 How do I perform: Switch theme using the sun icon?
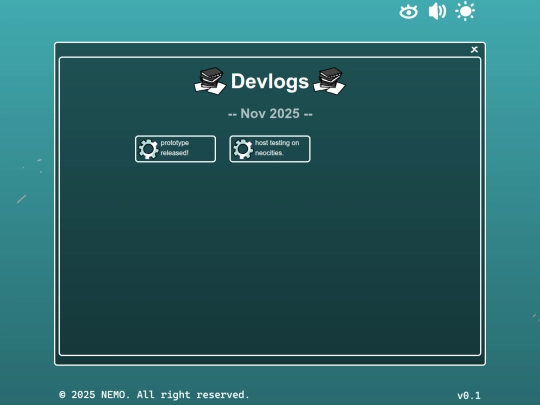[x=465, y=11]
